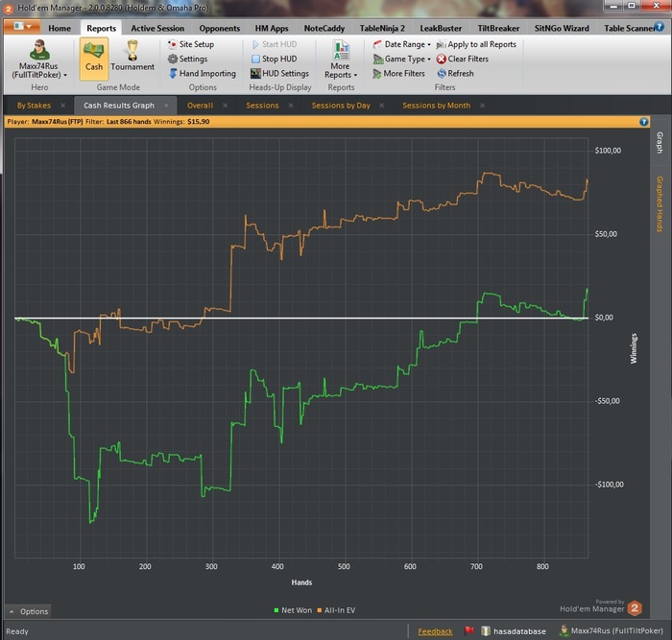Screen dimensions: 672x640
Task: Toggle the orange All-In EV legend swatch
Action: click(320, 610)
